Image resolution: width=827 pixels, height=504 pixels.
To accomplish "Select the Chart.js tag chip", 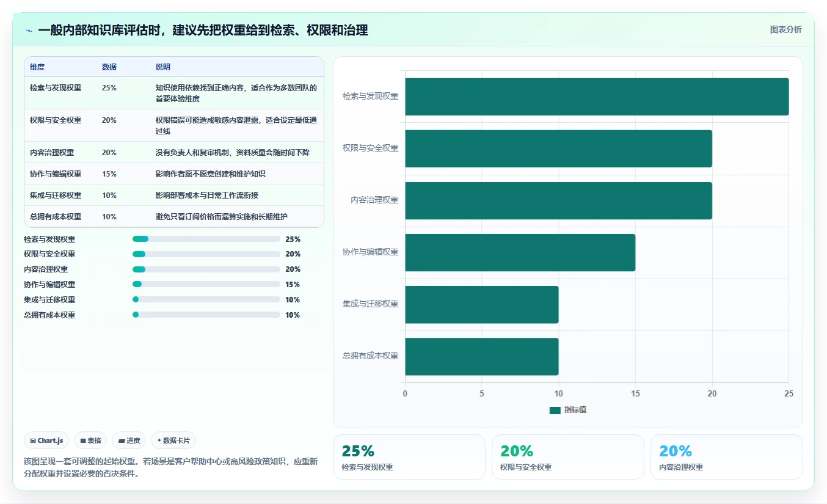I will (46, 440).
